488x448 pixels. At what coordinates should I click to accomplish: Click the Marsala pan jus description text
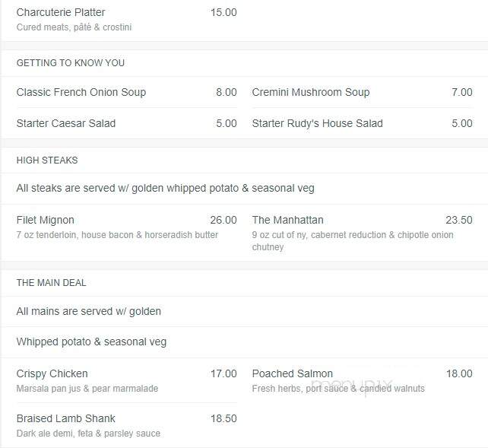(87, 389)
